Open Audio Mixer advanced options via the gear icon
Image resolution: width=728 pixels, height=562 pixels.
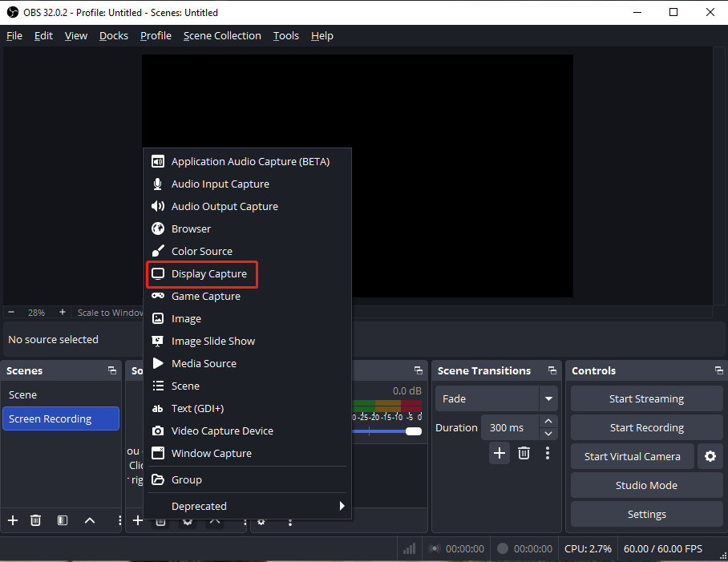pyautogui.click(x=260, y=520)
